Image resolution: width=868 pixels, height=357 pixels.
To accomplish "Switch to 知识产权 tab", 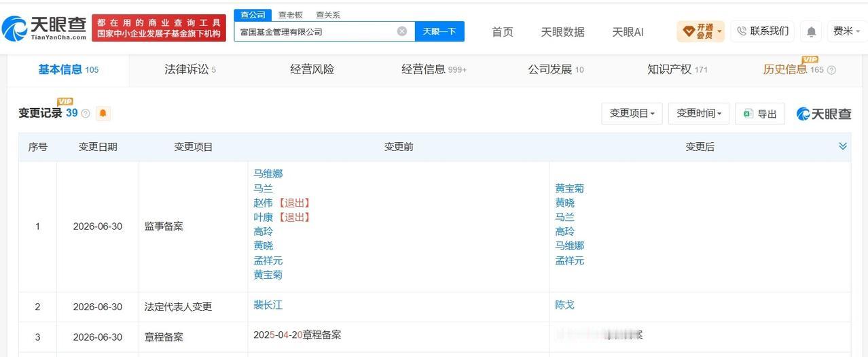I will tap(677, 69).
